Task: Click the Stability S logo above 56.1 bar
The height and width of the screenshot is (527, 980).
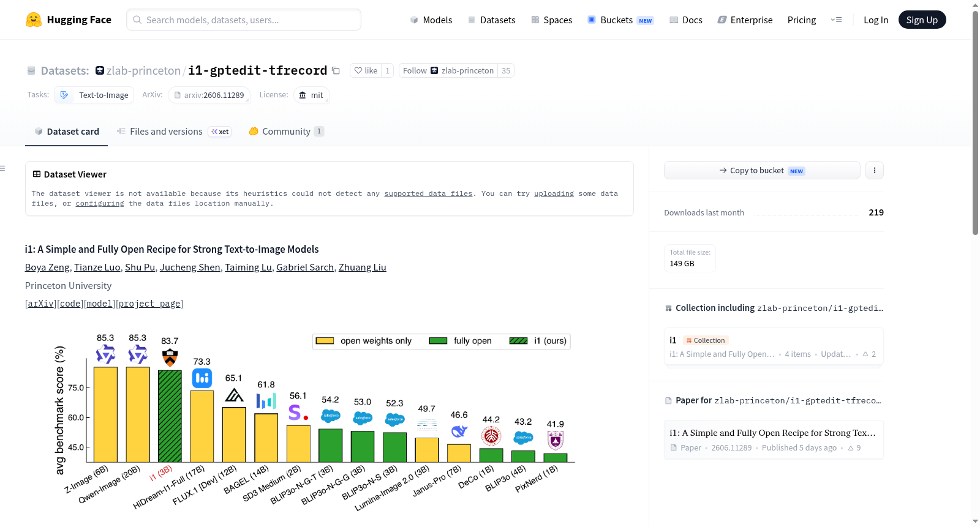Action: point(298,412)
